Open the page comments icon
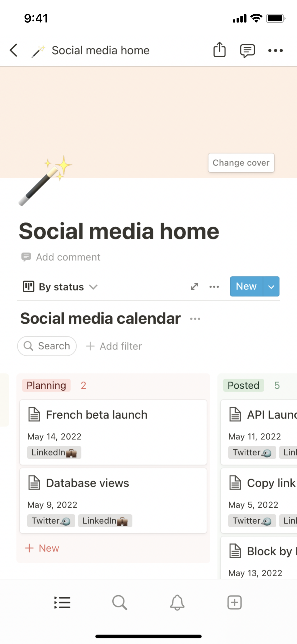Viewport: 297px width, 644px height. tap(247, 50)
